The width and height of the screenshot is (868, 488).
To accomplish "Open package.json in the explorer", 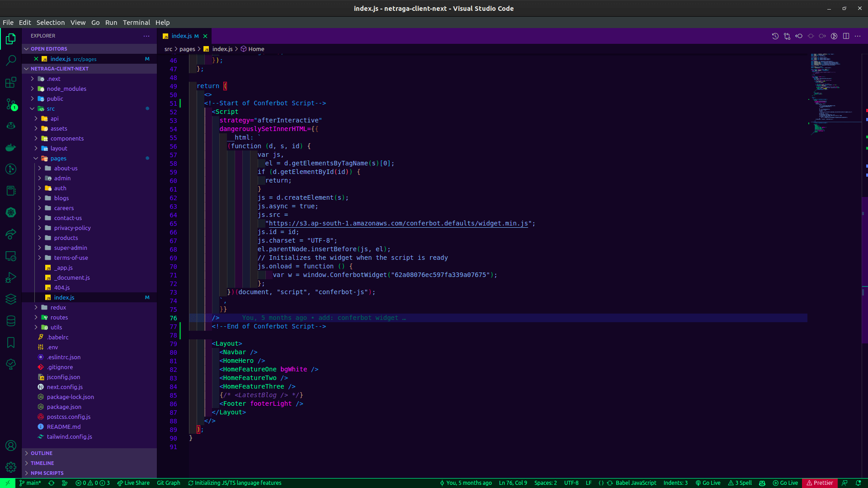I will tap(64, 407).
